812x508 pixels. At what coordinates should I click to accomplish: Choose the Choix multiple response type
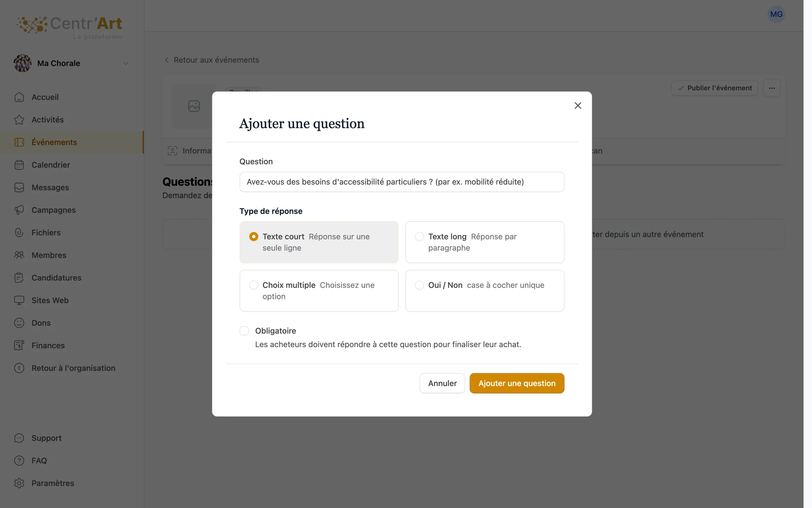(x=319, y=291)
